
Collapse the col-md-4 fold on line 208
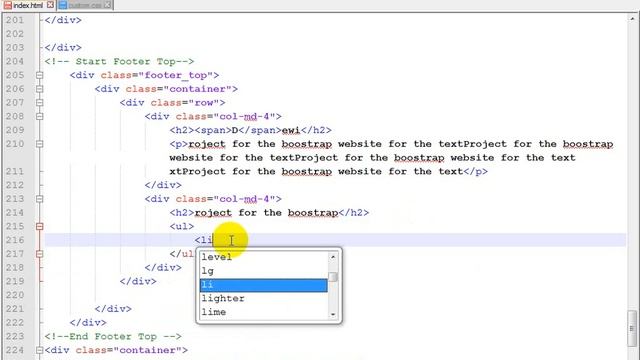[x=40, y=116]
